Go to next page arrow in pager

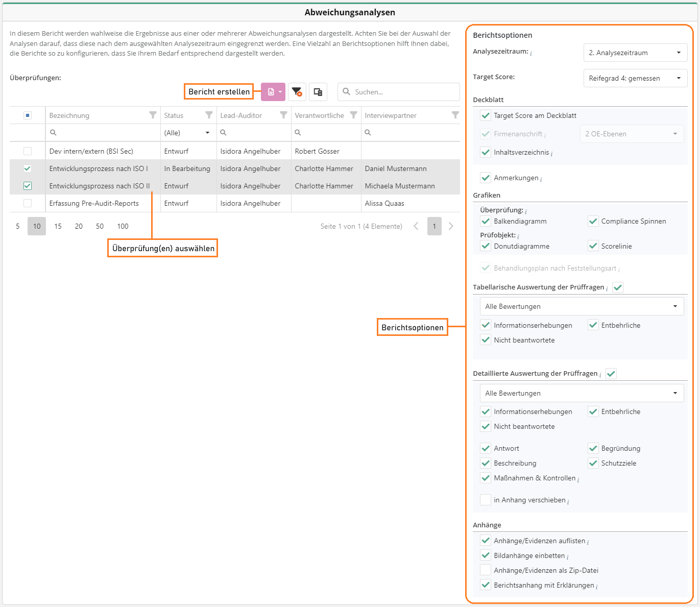pos(451,226)
